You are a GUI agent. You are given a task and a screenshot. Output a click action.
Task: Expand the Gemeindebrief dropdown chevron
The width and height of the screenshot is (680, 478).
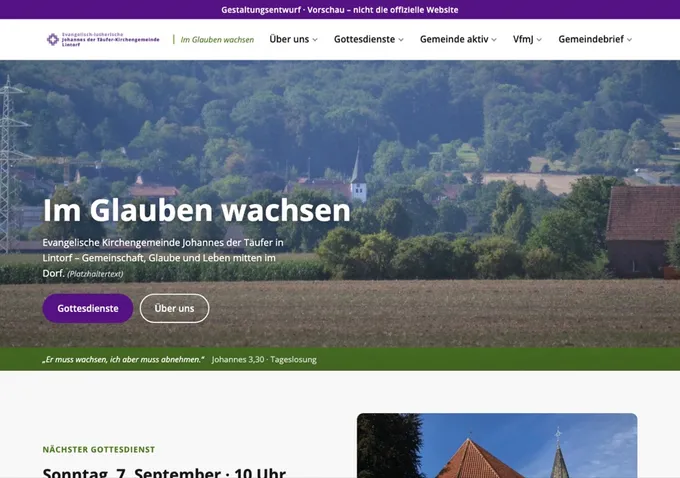629,40
